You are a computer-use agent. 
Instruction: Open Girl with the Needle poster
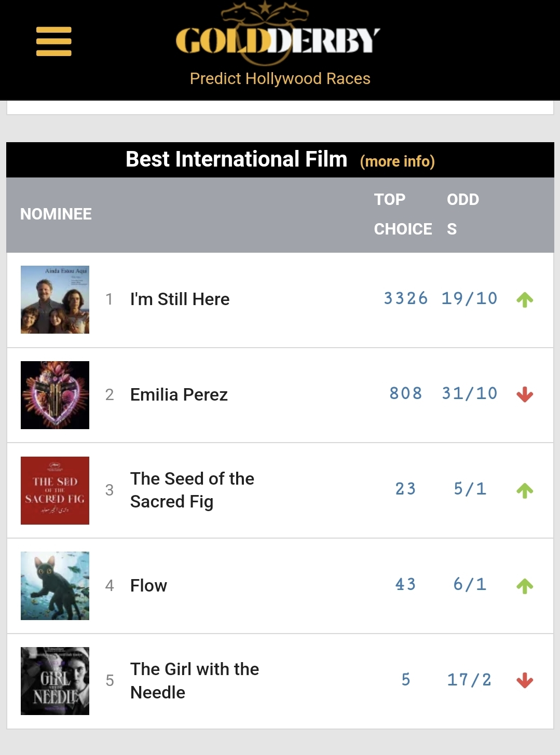tap(55, 681)
